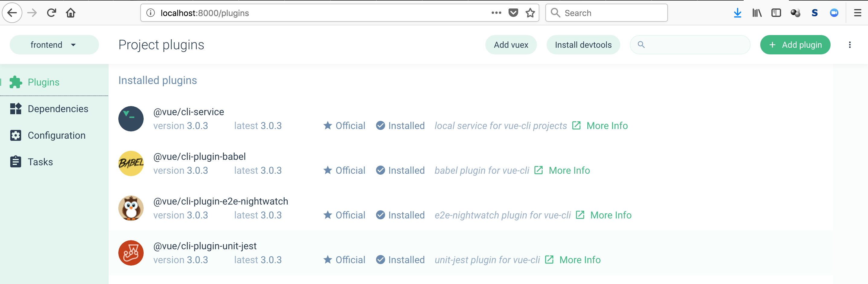The height and width of the screenshot is (284, 868).
Task: Click the Babel plugin logo
Action: (x=131, y=163)
